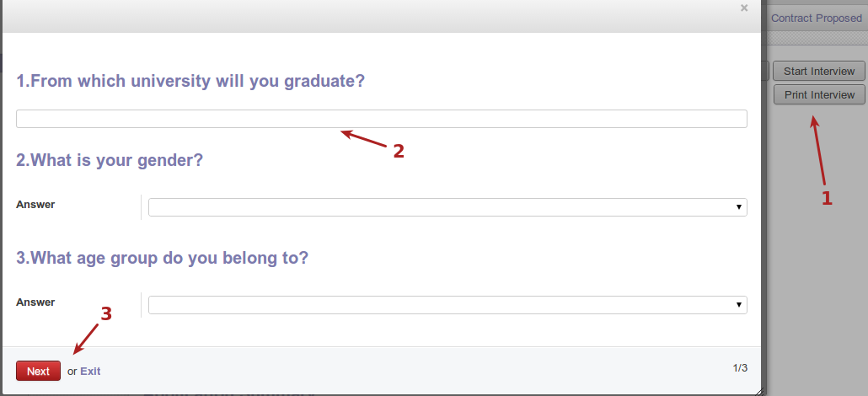Close the survey dialog with the X
The width and height of the screenshot is (868, 396).
(743, 8)
